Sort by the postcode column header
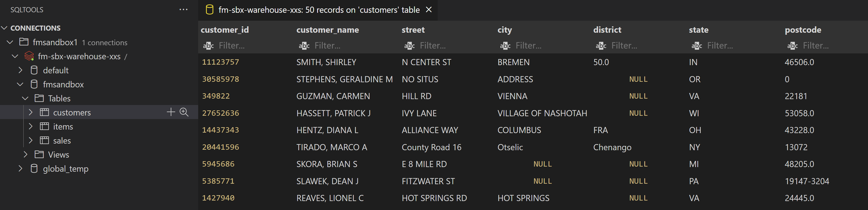 pyautogui.click(x=803, y=30)
